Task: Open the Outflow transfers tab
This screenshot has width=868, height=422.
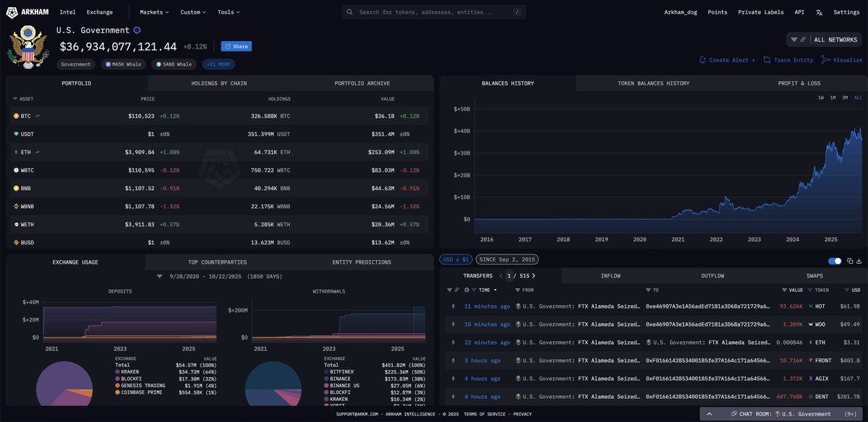Action: 712,276
